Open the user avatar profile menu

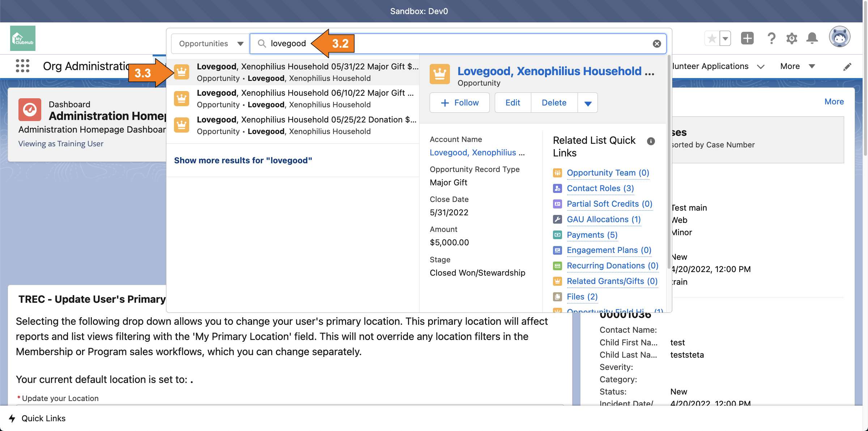pyautogui.click(x=839, y=37)
